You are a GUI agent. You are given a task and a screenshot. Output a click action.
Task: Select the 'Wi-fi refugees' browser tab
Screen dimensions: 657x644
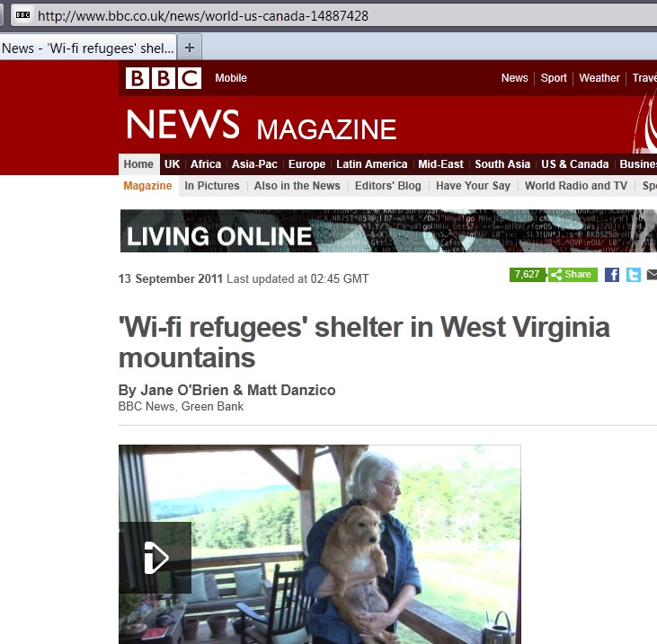point(88,48)
